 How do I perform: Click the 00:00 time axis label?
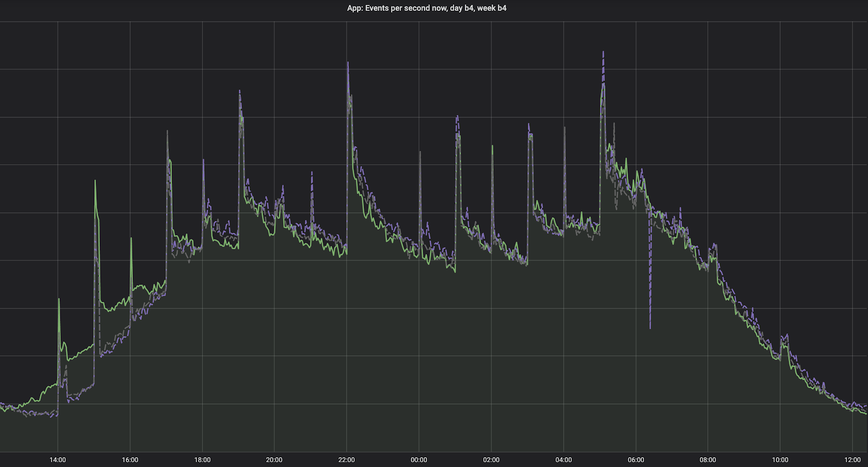419,460
